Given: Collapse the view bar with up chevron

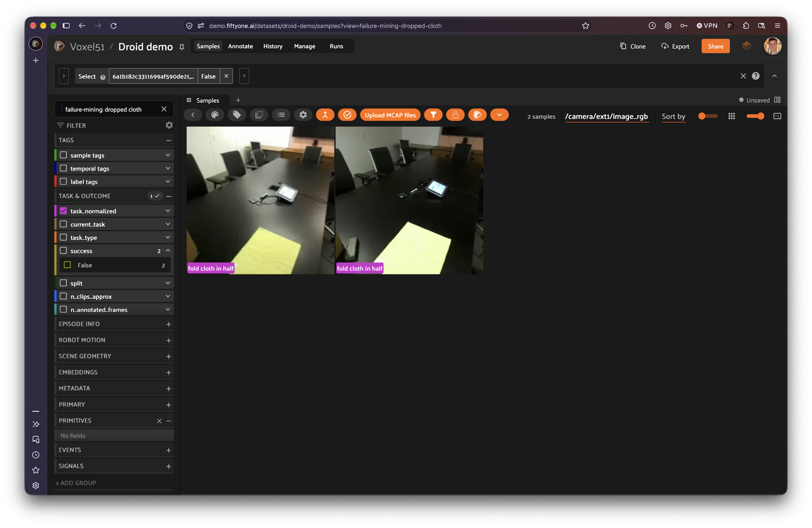Looking at the screenshot, I should tap(774, 76).
